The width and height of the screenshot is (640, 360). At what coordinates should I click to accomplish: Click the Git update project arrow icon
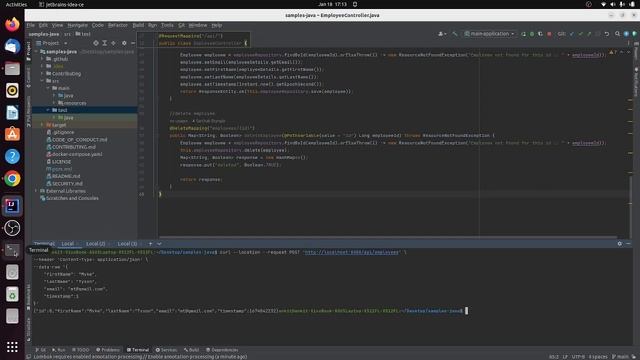point(572,34)
